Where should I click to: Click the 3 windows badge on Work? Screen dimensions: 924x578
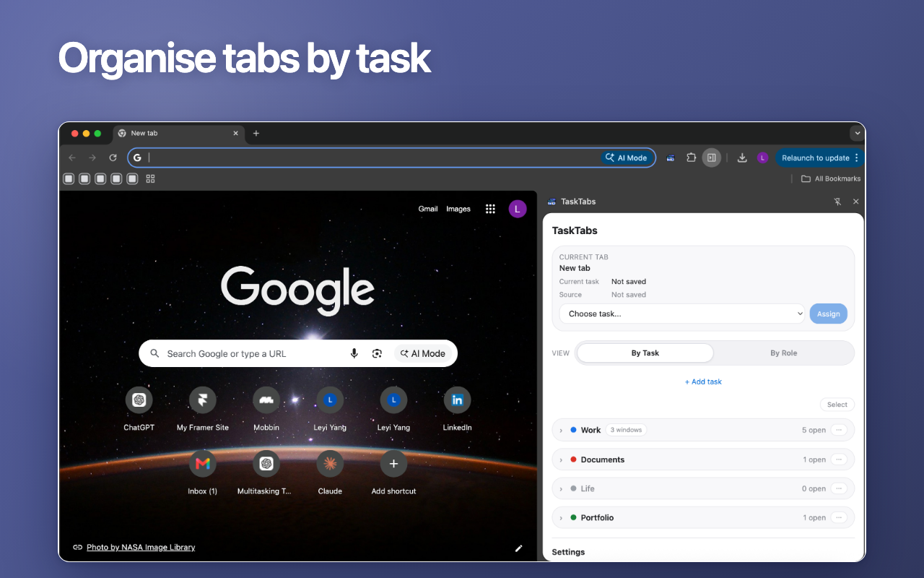626,430
